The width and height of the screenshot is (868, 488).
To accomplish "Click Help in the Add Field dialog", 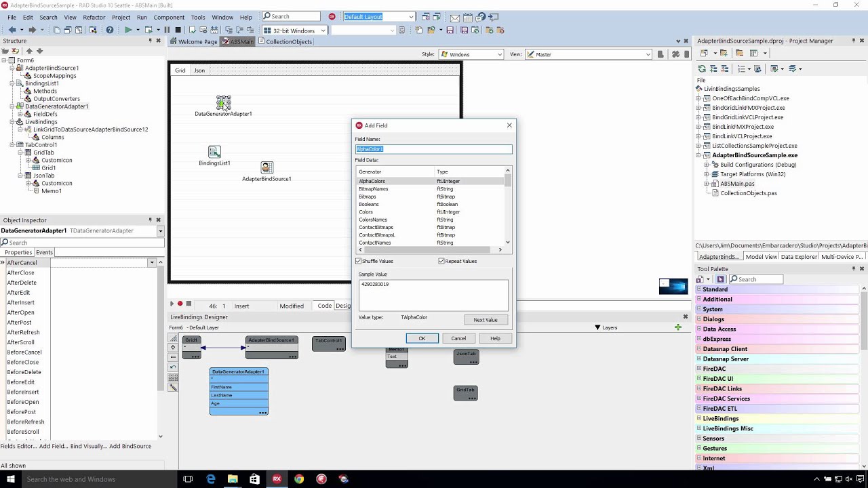I will (x=495, y=338).
